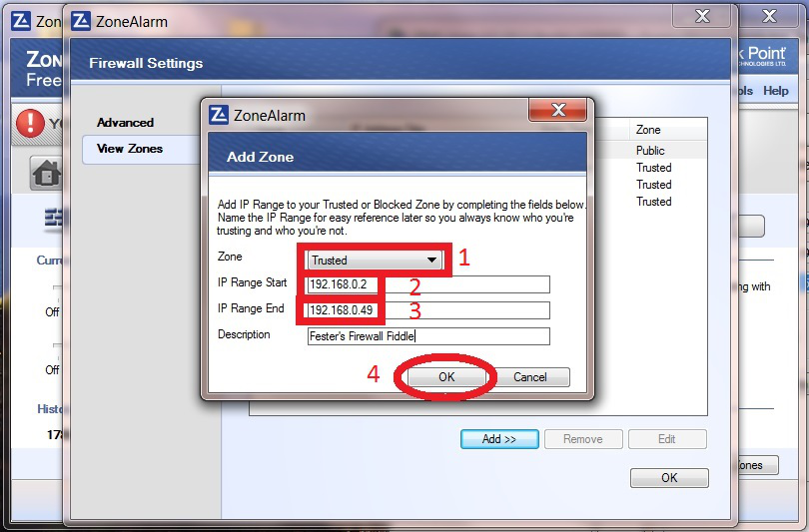Click OK button in Firewall Settings window
809x532 pixels.
point(669,478)
